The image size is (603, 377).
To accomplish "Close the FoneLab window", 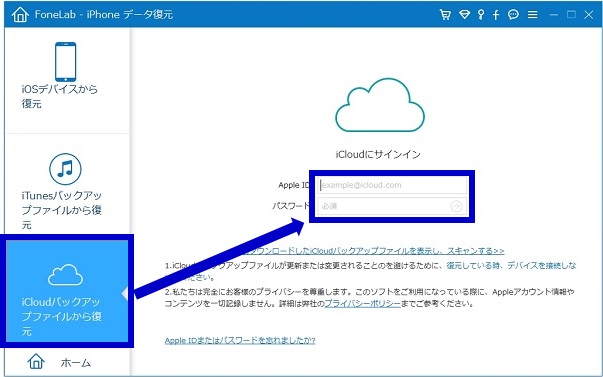I will point(589,15).
